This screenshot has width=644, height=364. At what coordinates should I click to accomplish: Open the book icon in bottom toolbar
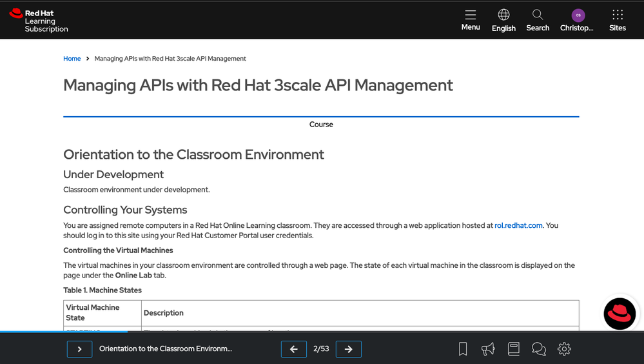pyautogui.click(x=514, y=349)
